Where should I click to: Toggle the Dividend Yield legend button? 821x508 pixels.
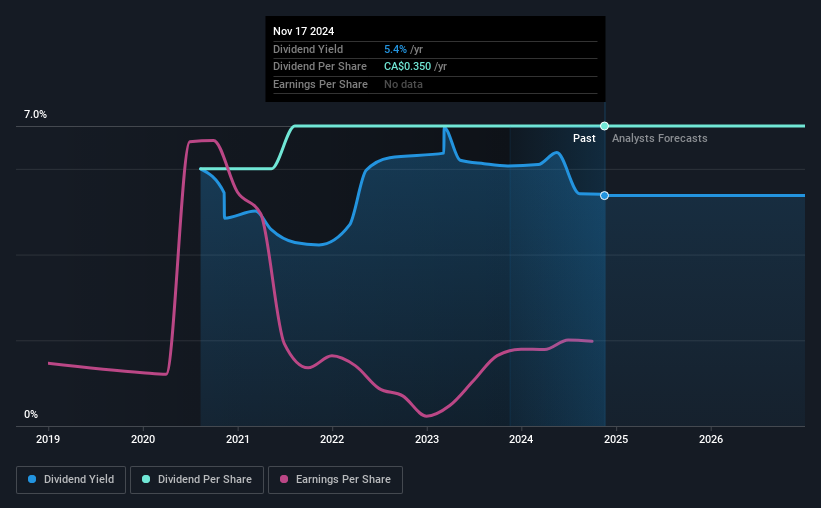(x=71, y=480)
